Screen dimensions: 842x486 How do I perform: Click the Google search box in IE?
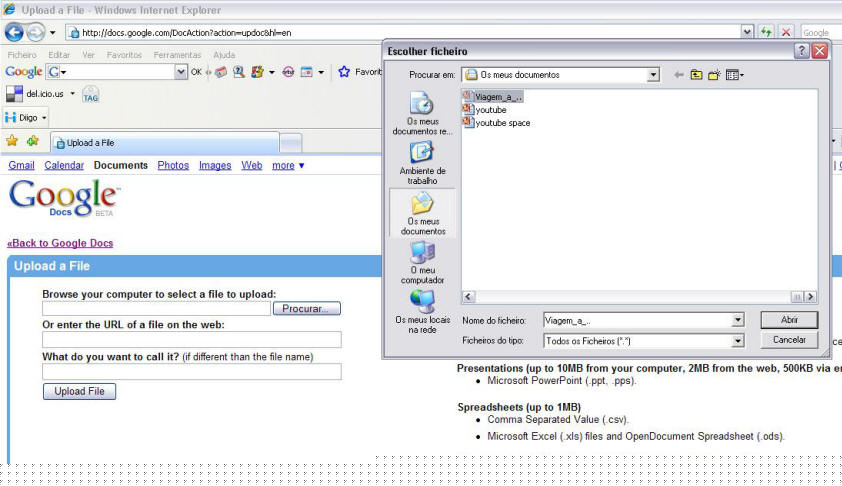click(x=821, y=33)
